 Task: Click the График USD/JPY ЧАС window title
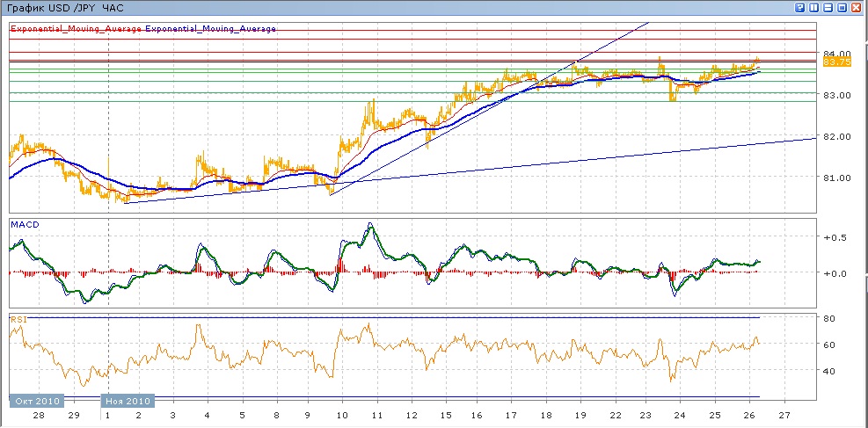pyautogui.click(x=67, y=7)
